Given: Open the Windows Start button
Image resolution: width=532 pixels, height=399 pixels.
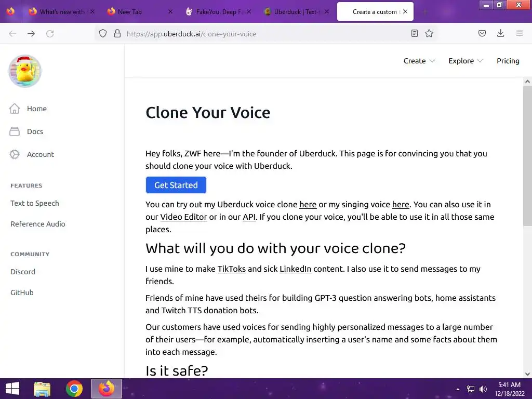Looking at the screenshot, I should (12, 389).
